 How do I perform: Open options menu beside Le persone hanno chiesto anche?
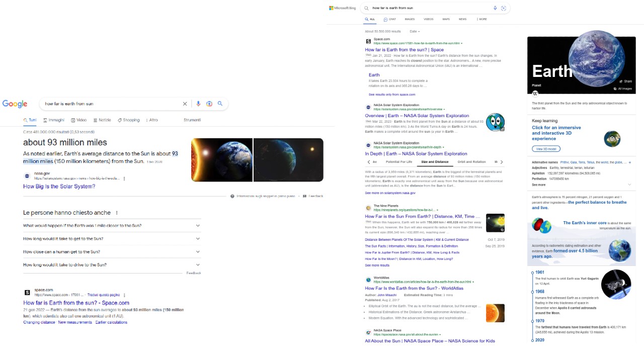pos(117,213)
